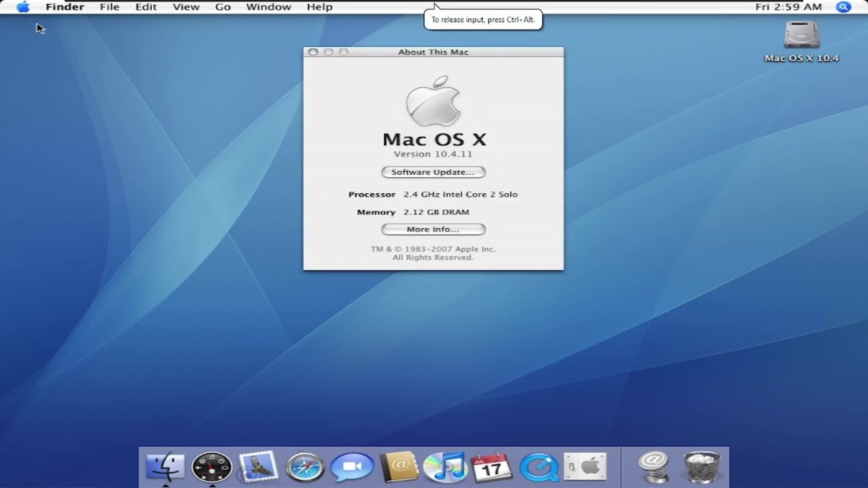Launch Safari compass icon in Dock
868x488 pixels.
304,467
